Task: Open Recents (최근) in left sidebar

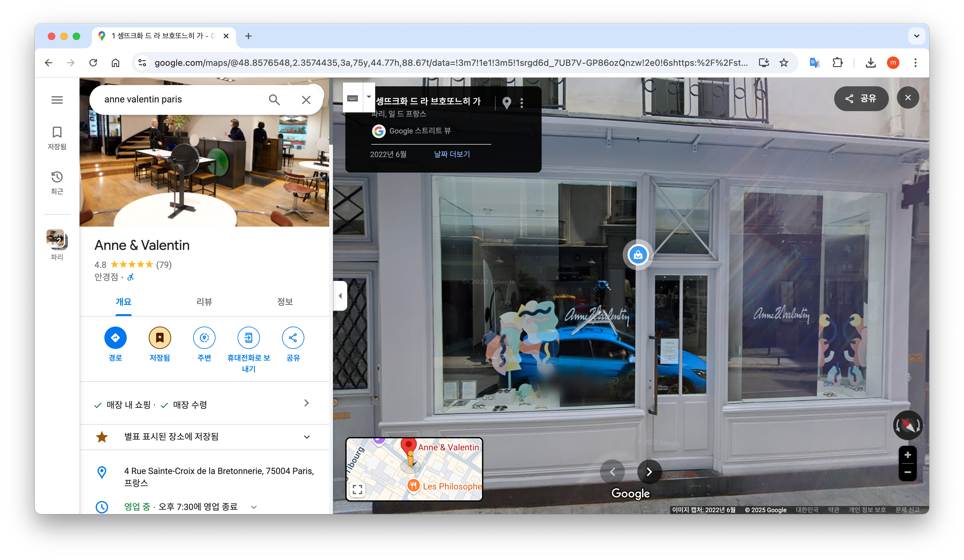Action: coord(57,182)
